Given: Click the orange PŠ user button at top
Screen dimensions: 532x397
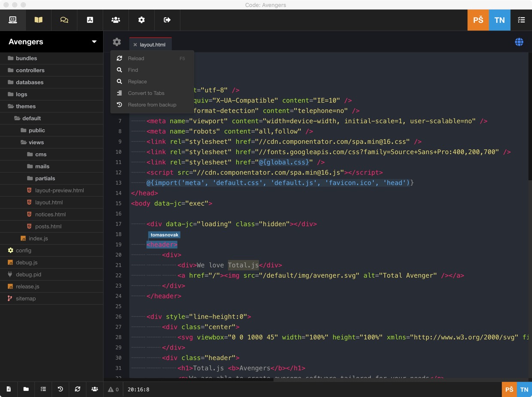Looking at the screenshot, I should click(478, 20).
